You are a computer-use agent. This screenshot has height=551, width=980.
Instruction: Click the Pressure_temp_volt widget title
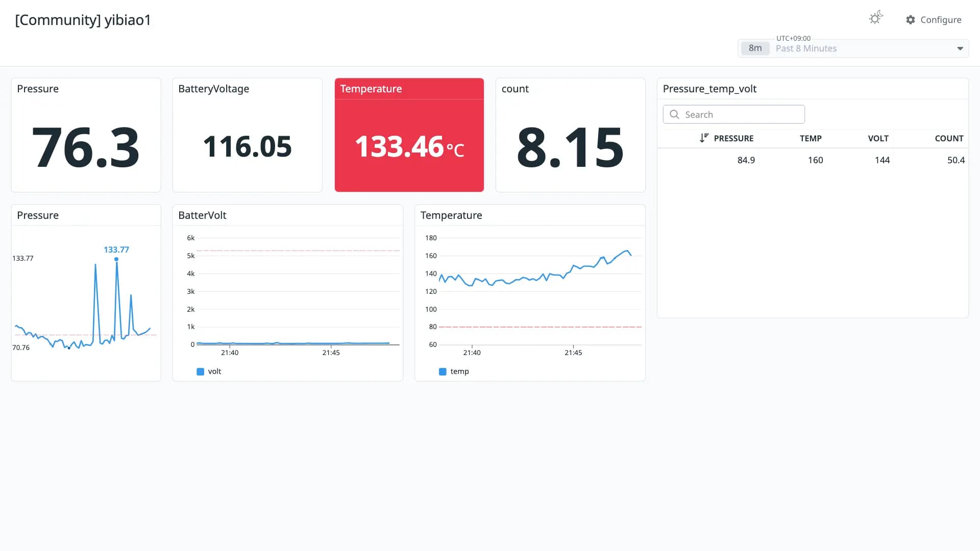(x=709, y=89)
